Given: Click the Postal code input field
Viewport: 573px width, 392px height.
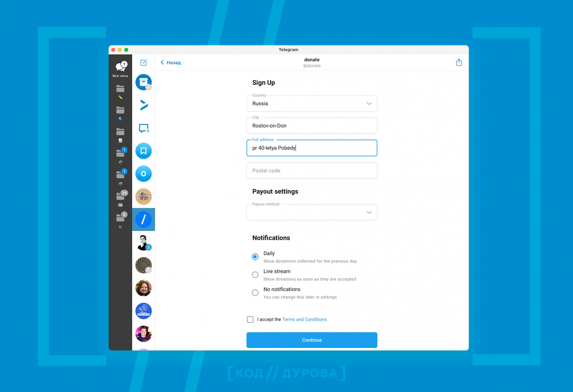Looking at the screenshot, I should pos(312,170).
